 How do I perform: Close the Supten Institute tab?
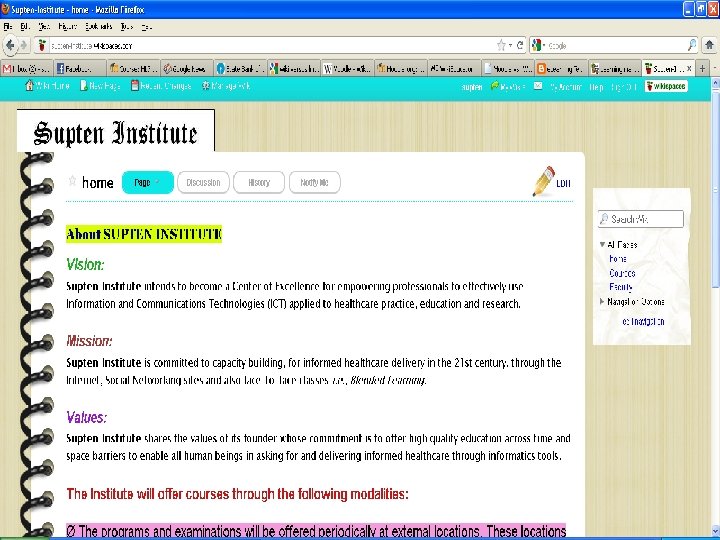689,68
